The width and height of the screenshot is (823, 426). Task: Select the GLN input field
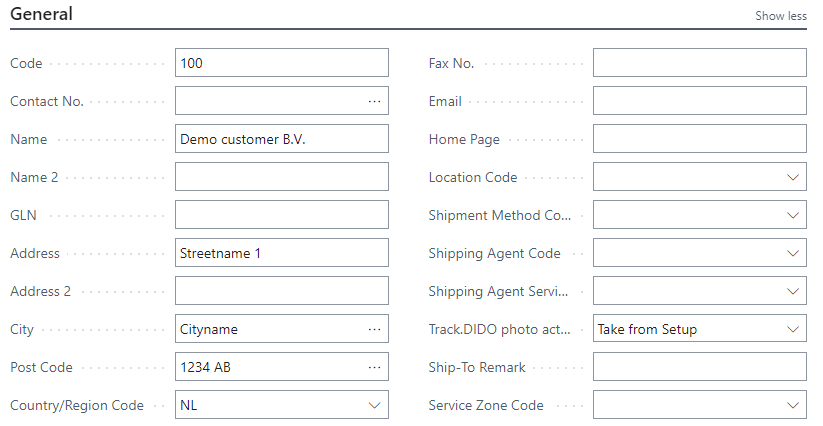coord(282,215)
